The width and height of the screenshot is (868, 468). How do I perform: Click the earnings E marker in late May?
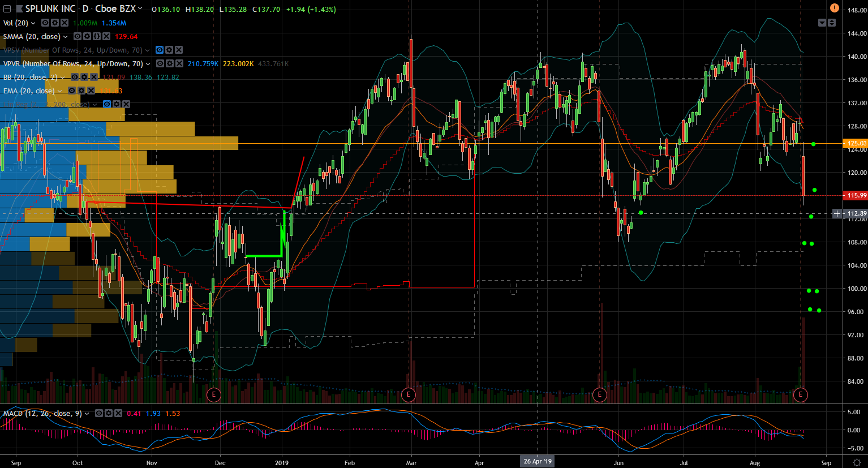[599, 394]
